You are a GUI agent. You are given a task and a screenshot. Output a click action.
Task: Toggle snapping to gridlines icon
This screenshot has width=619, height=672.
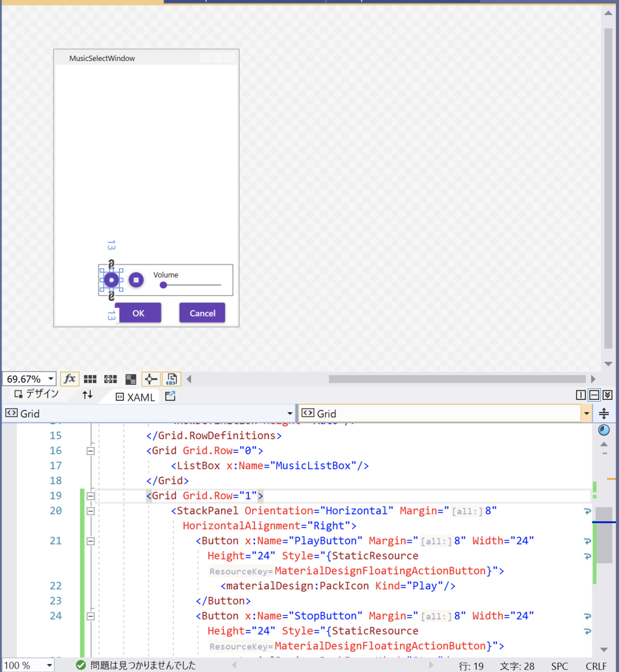[x=110, y=379]
